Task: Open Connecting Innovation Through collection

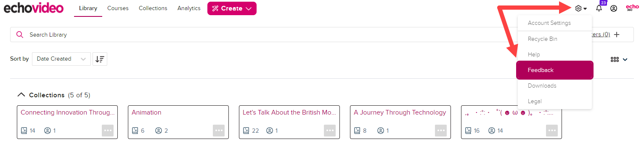Action: (68, 112)
